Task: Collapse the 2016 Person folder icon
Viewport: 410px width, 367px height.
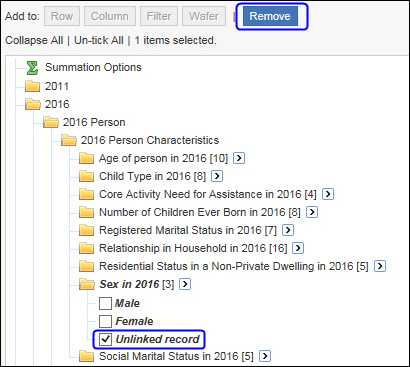Action: click(51, 122)
